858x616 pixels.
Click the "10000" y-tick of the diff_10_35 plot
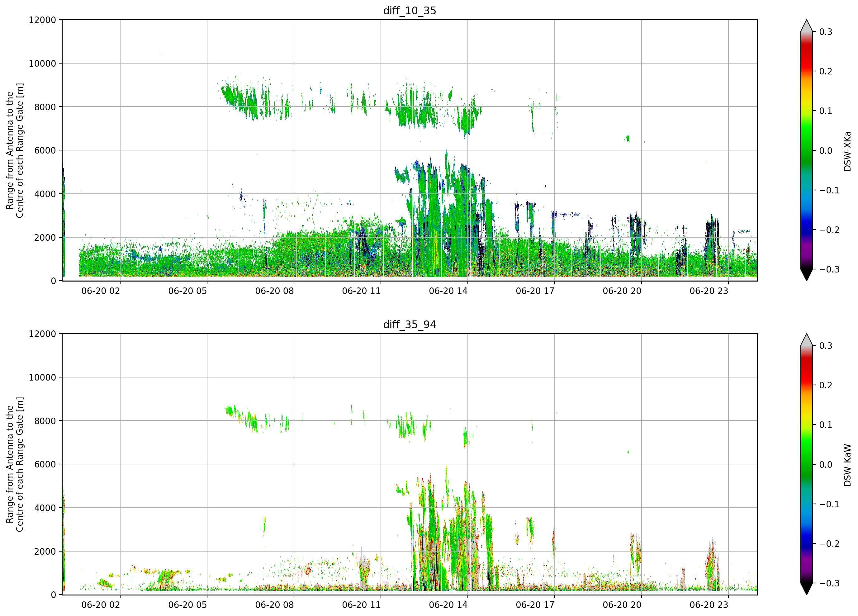pyautogui.click(x=42, y=64)
